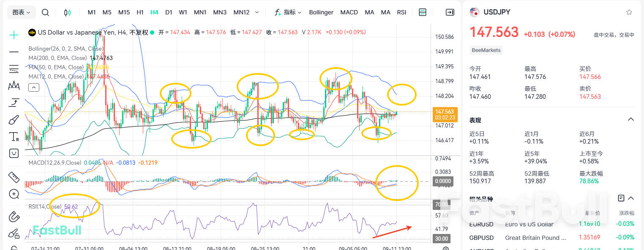Select the RSI(14,Close) legend label
644x250 pixels.
[45, 207]
